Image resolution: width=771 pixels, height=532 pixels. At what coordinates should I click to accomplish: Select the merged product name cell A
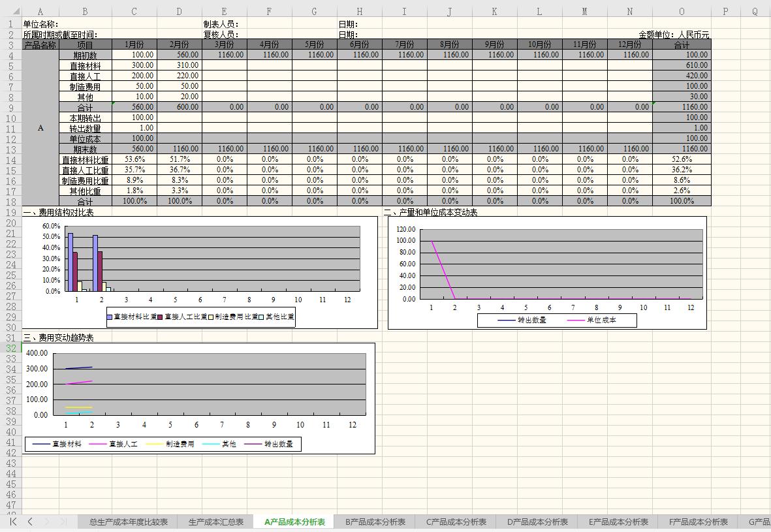40,128
